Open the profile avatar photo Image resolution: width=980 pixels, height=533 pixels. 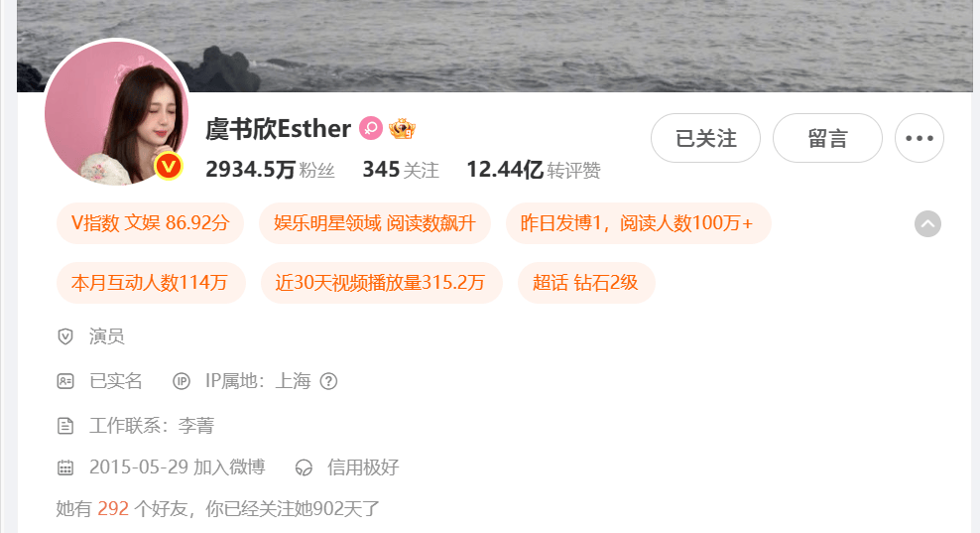tap(117, 112)
